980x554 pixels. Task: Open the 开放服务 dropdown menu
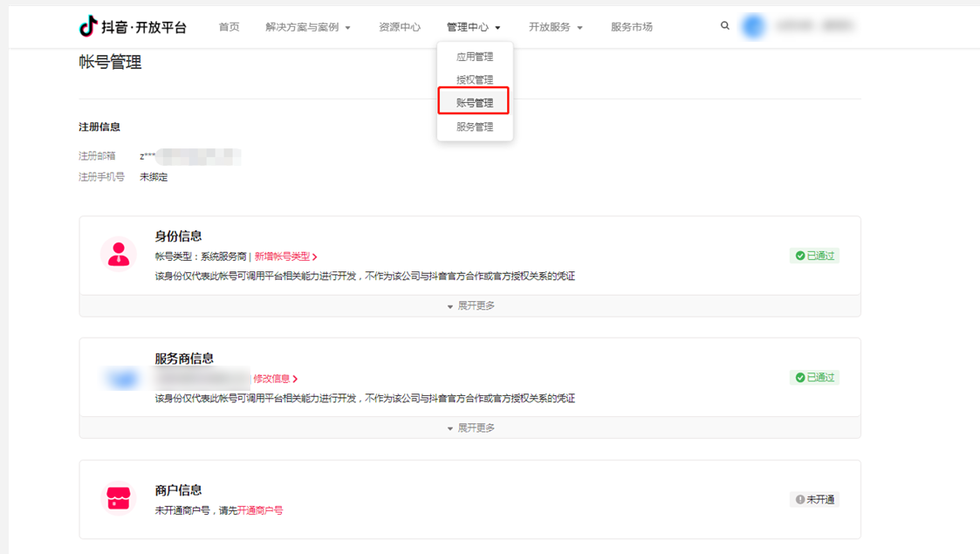[556, 27]
